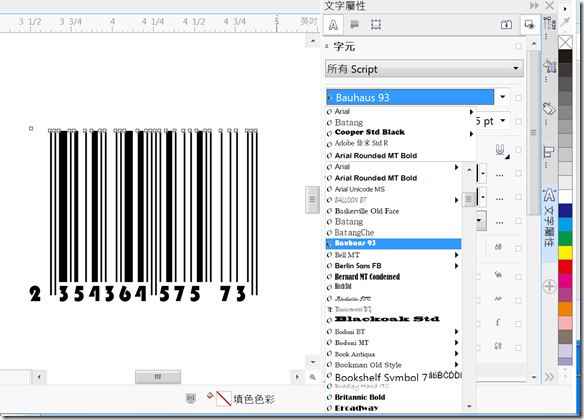Viewport: 584px width, 420px height.
Task: Pick the yellow swatch in the palette
Action: (565, 253)
